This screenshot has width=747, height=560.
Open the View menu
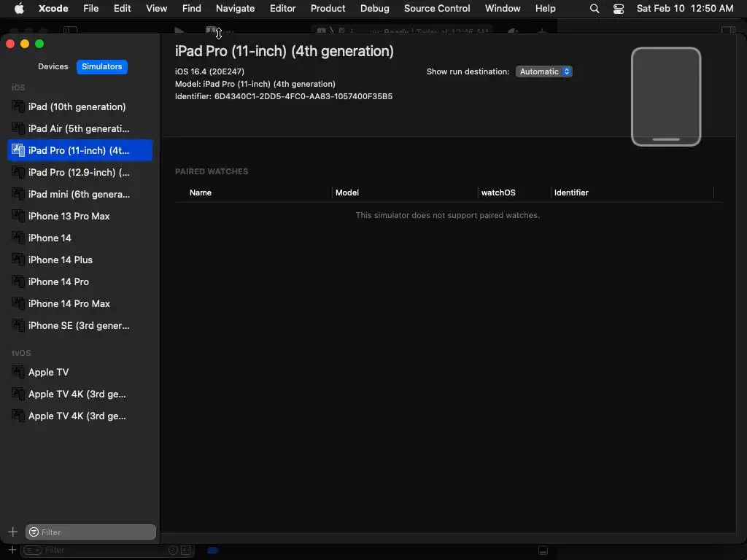click(x=156, y=8)
